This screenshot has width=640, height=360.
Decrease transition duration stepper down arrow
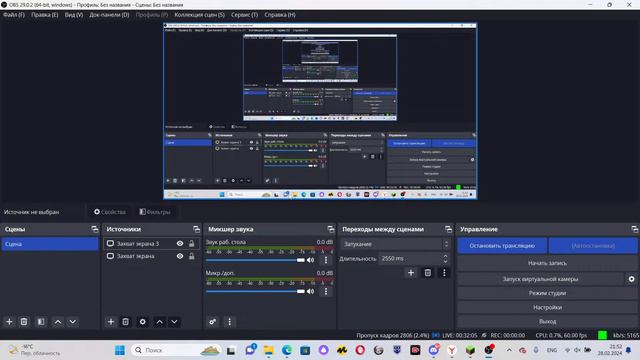(x=445, y=261)
